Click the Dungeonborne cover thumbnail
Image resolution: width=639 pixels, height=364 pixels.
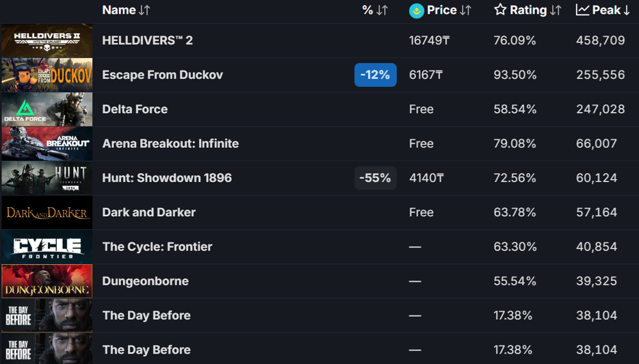[x=47, y=281]
